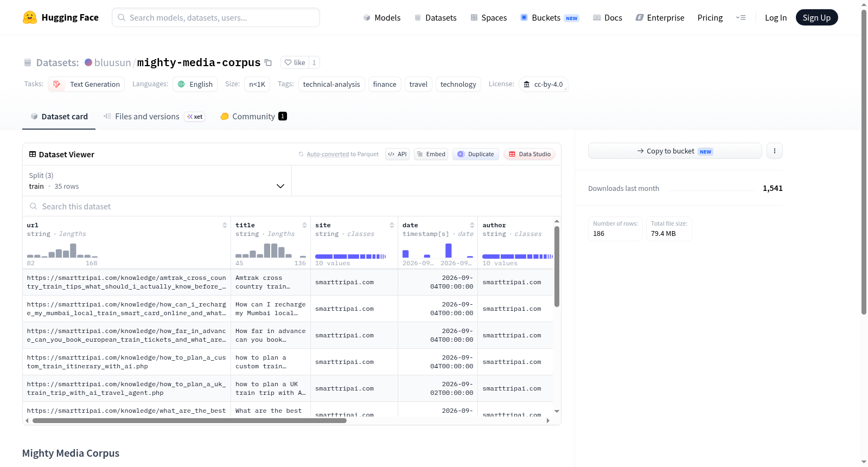Click the Text Generation task tag
This screenshot has width=868, height=467.
[86, 84]
